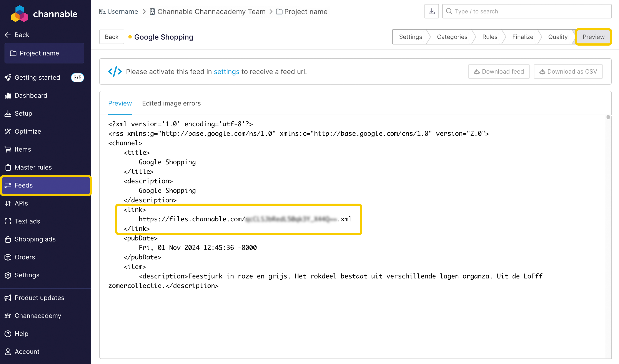This screenshot has width=619, height=364.
Task: Click Download as CSV button
Action: (x=568, y=72)
